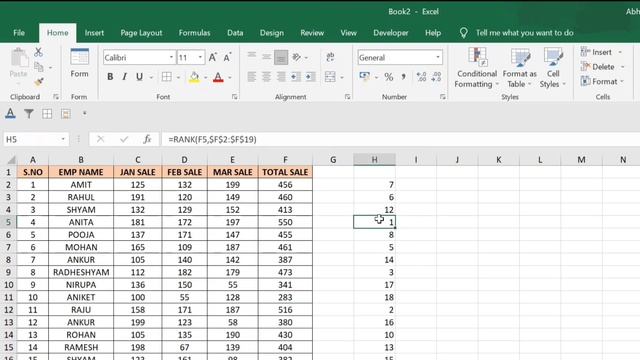The width and height of the screenshot is (640, 360).
Task: Toggle Wrap Text
Action: 330,57
